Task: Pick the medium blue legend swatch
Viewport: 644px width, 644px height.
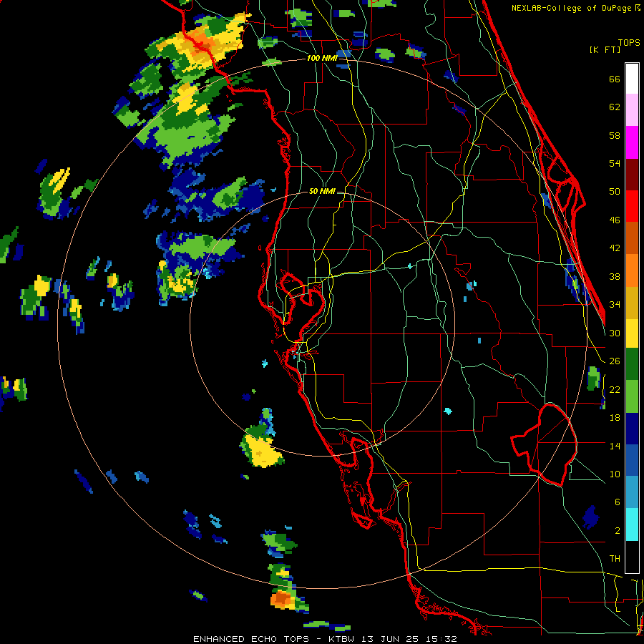Action: point(632,460)
